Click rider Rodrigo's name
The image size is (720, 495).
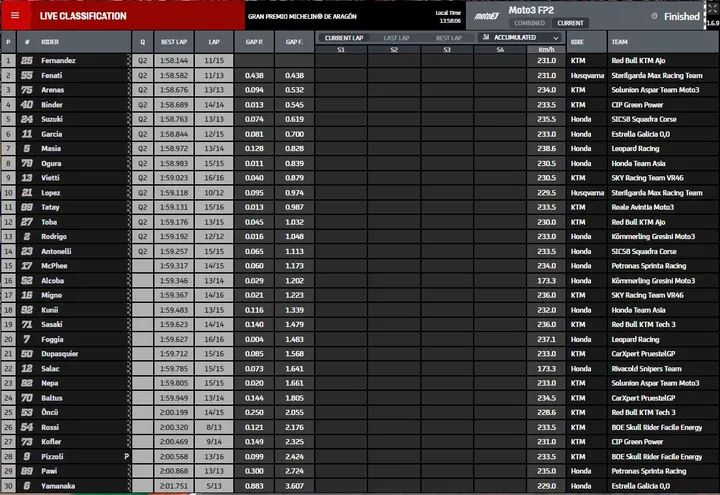[54, 236]
